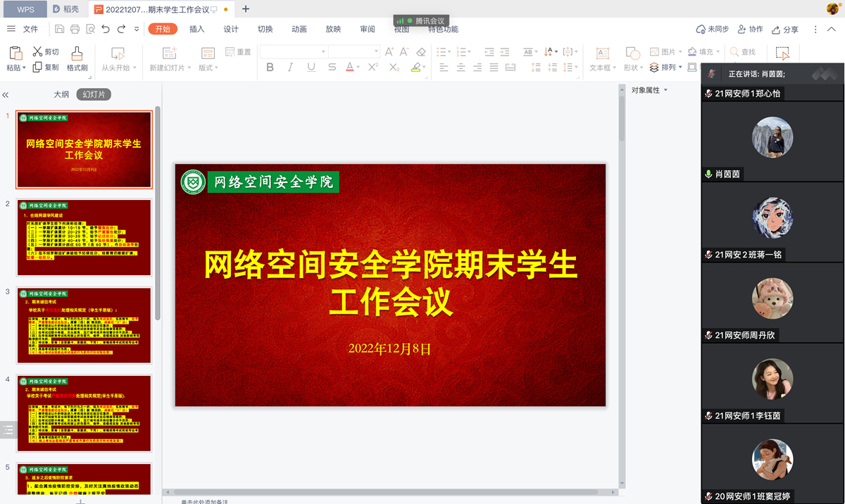Click the Find (查找) magnifier icon
Screen dimensions: 845x504
click(734, 52)
